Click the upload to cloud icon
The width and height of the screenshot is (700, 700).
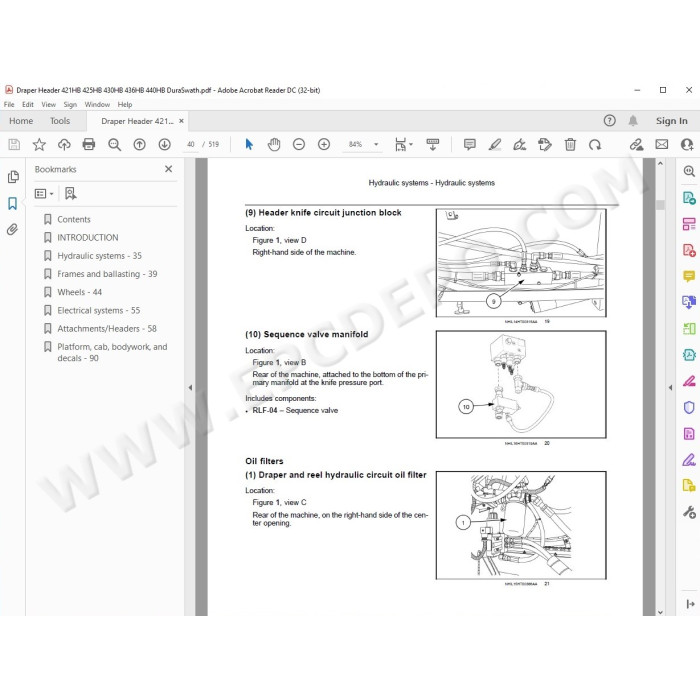pos(64,144)
